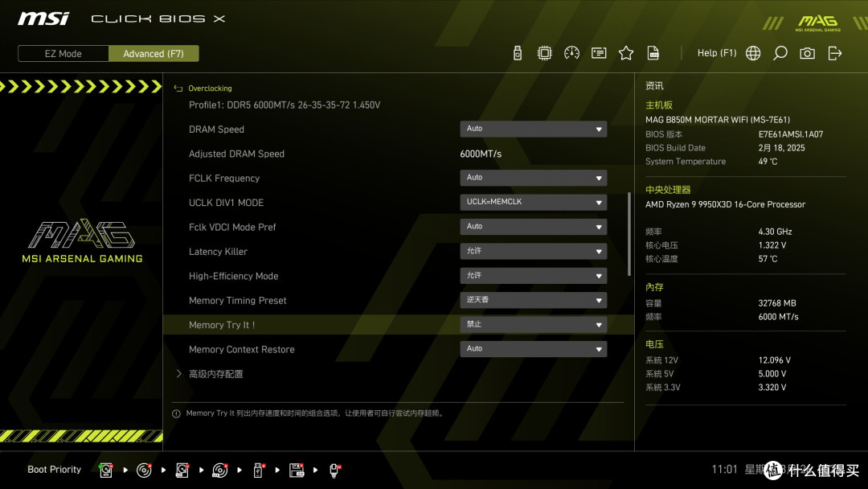Open the Latency Killer dropdown
This screenshot has height=489, width=868.
click(x=533, y=252)
